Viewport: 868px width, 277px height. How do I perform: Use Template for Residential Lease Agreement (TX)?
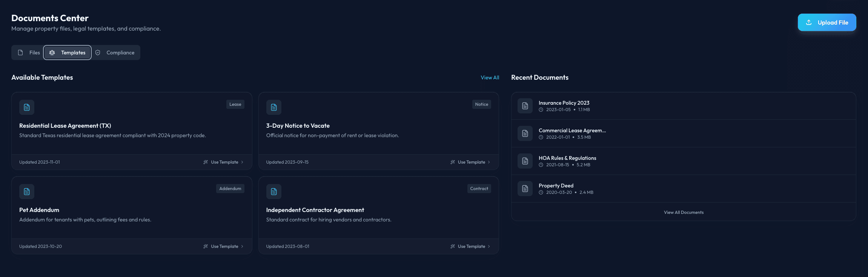[x=223, y=162]
